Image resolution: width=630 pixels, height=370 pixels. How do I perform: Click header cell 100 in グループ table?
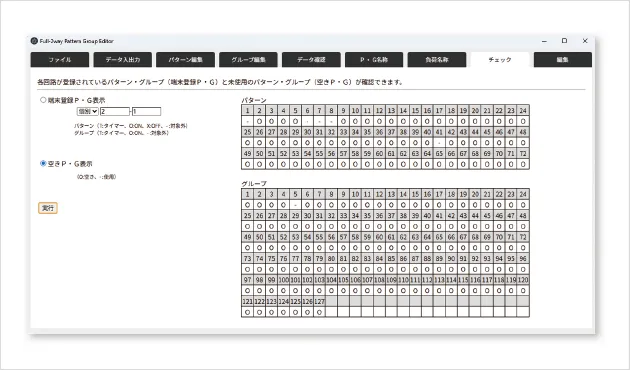[x=283, y=280]
